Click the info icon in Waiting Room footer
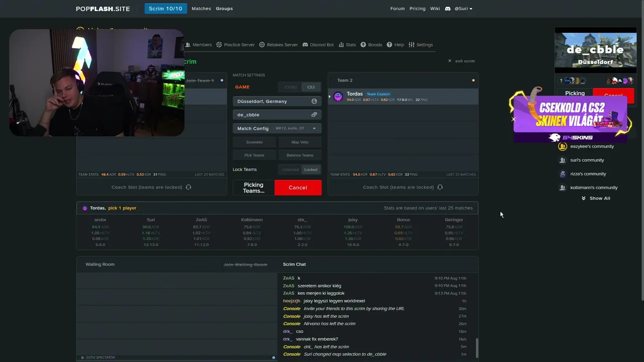The height and width of the screenshot is (362, 644). pyautogui.click(x=274, y=357)
